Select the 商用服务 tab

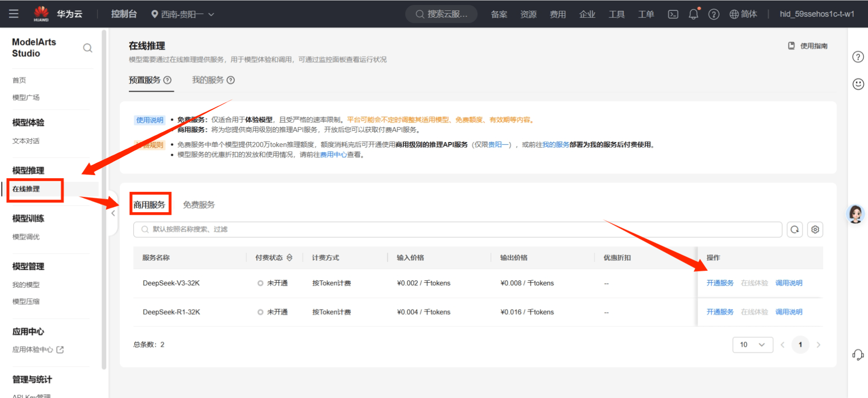coord(149,205)
